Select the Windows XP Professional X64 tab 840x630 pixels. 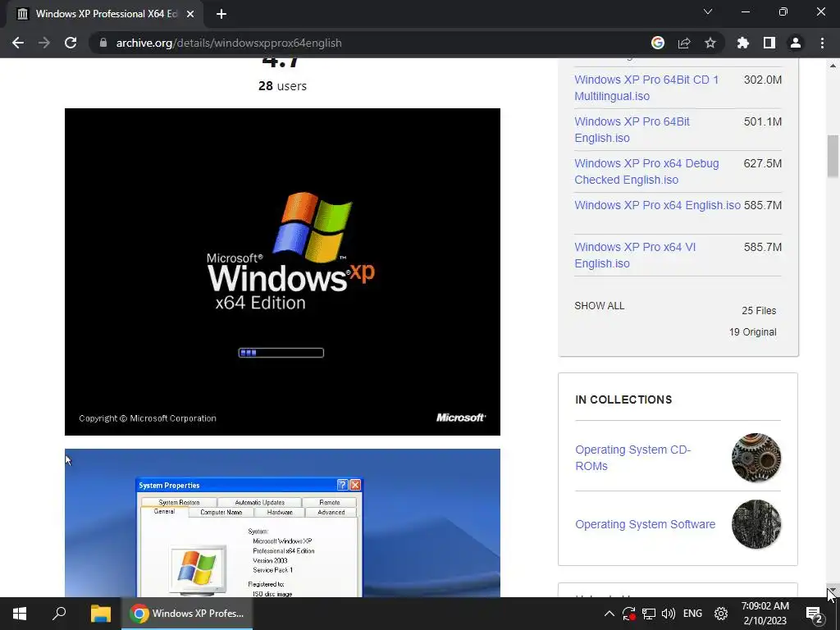106,14
